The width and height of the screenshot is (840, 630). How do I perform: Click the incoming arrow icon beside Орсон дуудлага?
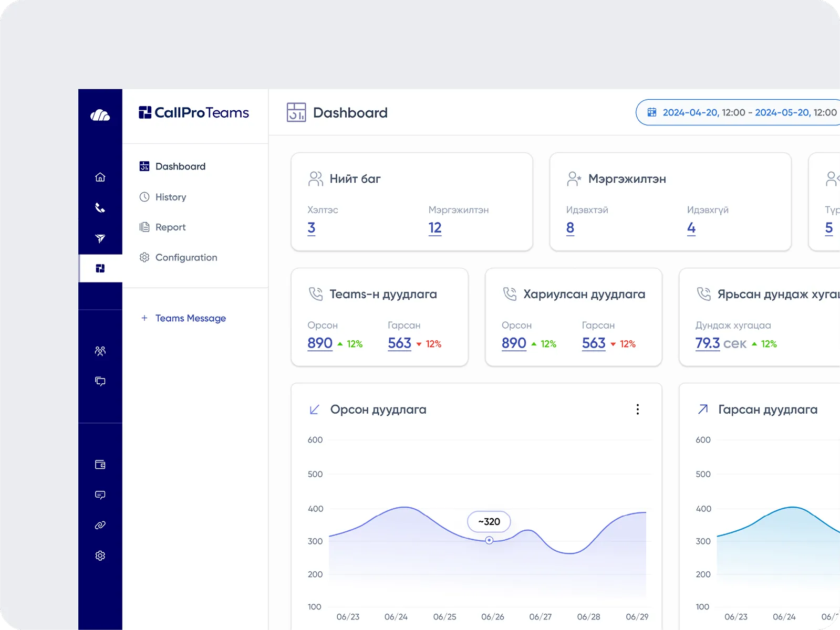pos(315,409)
